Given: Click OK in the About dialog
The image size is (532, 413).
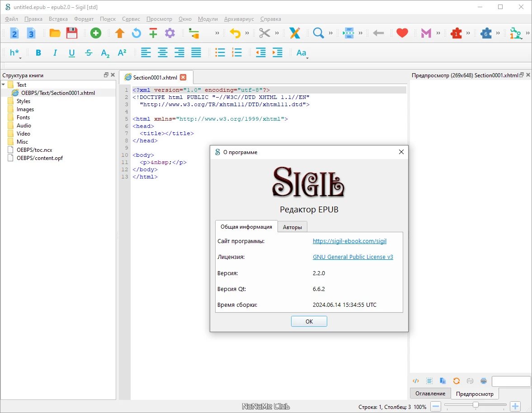Looking at the screenshot, I should pos(309,321).
